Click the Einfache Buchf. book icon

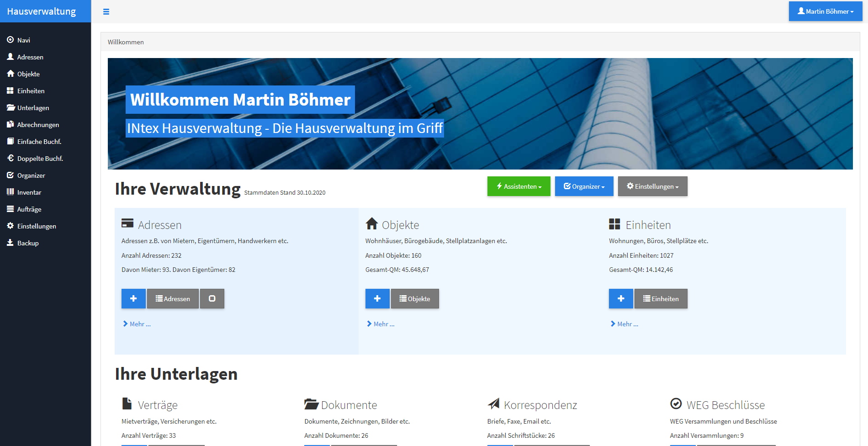point(11,141)
